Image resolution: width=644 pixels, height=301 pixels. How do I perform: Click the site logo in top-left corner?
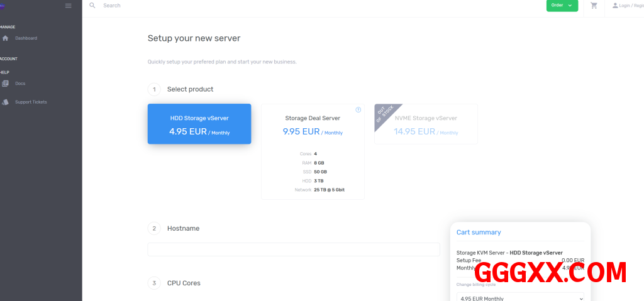[x=3, y=6]
